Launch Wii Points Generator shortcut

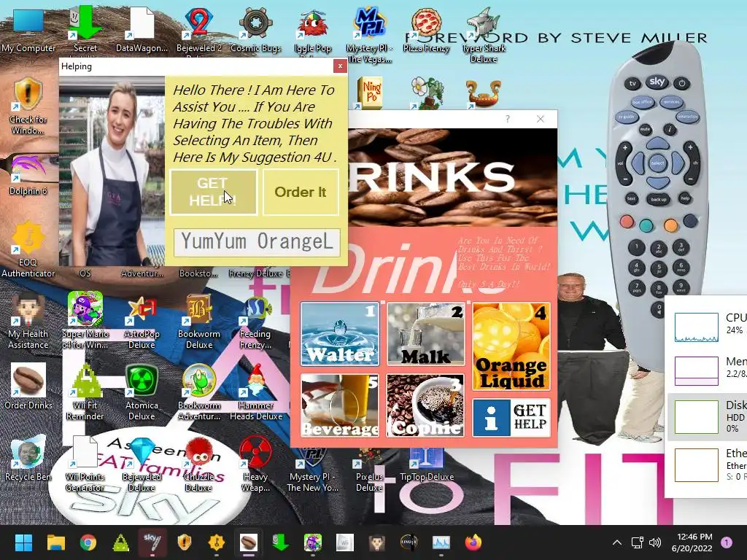point(85,463)
